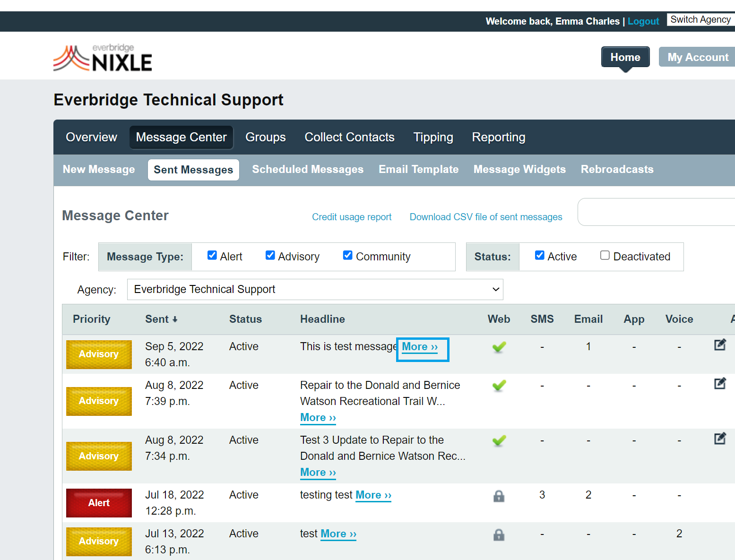View Scheduled Messages subtab
The image size is (735, 560).
(x=308, y=169)
